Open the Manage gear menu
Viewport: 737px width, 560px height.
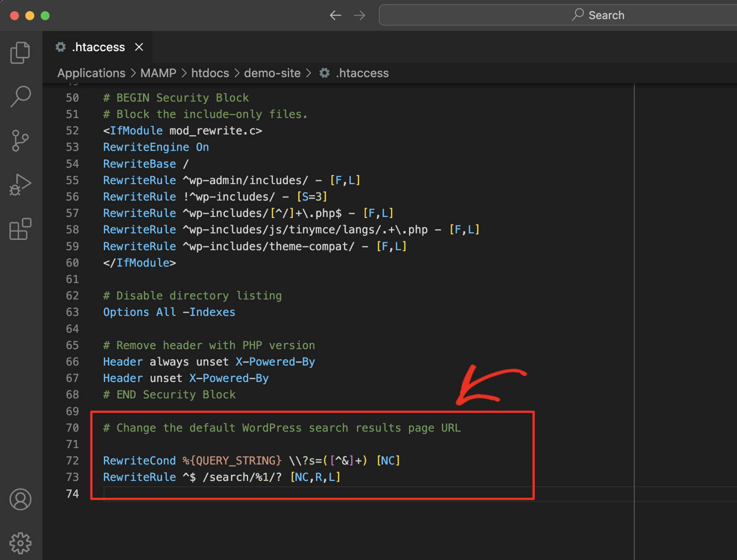(20, 543)
